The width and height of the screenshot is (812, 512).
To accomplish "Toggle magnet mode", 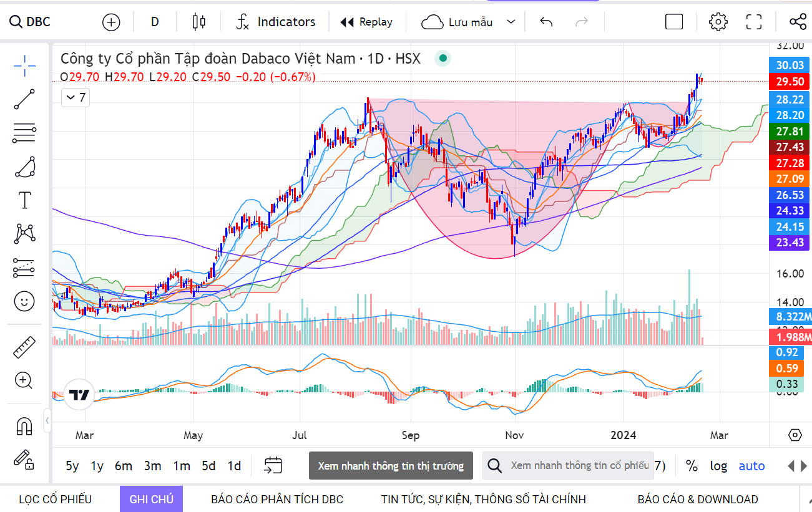I will pos(24,426).
